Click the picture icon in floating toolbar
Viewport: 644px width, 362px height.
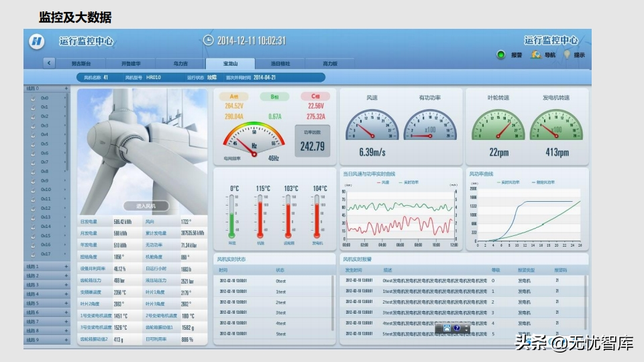coord(447,328)
